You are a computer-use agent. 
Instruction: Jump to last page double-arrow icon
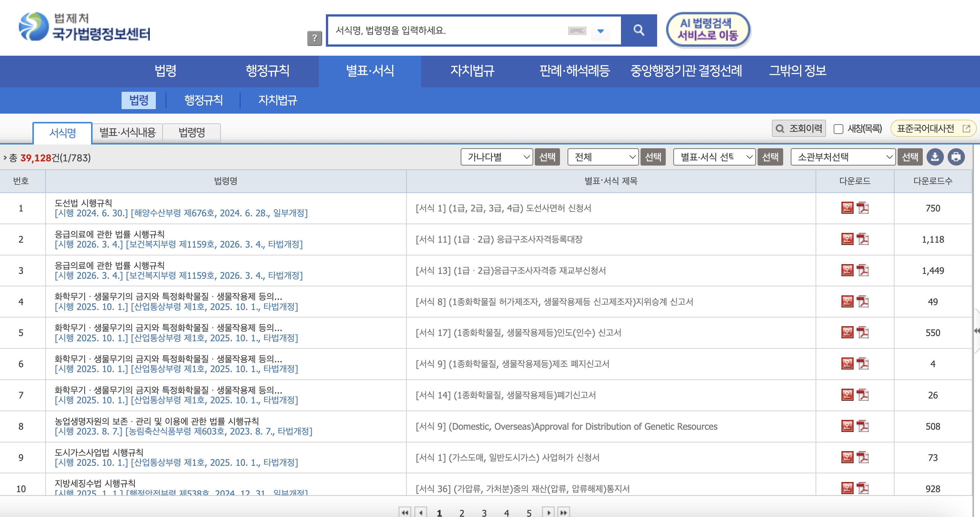pos(563,512)
